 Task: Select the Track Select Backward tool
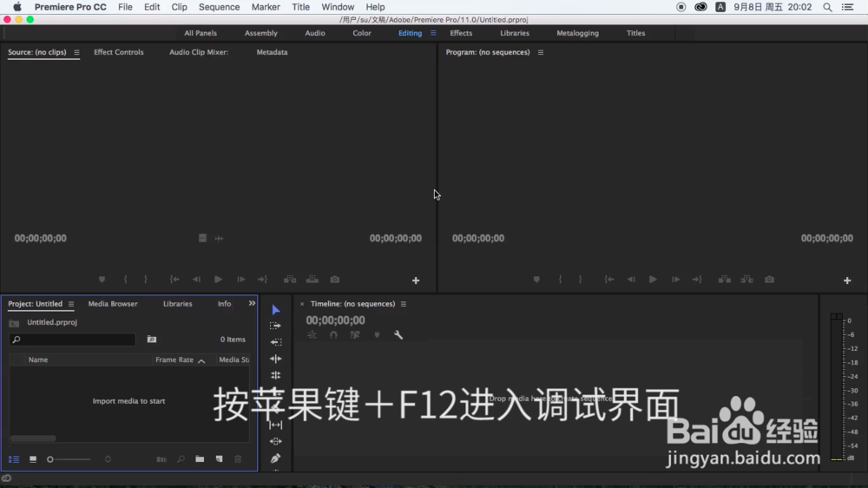pos(276,342)
